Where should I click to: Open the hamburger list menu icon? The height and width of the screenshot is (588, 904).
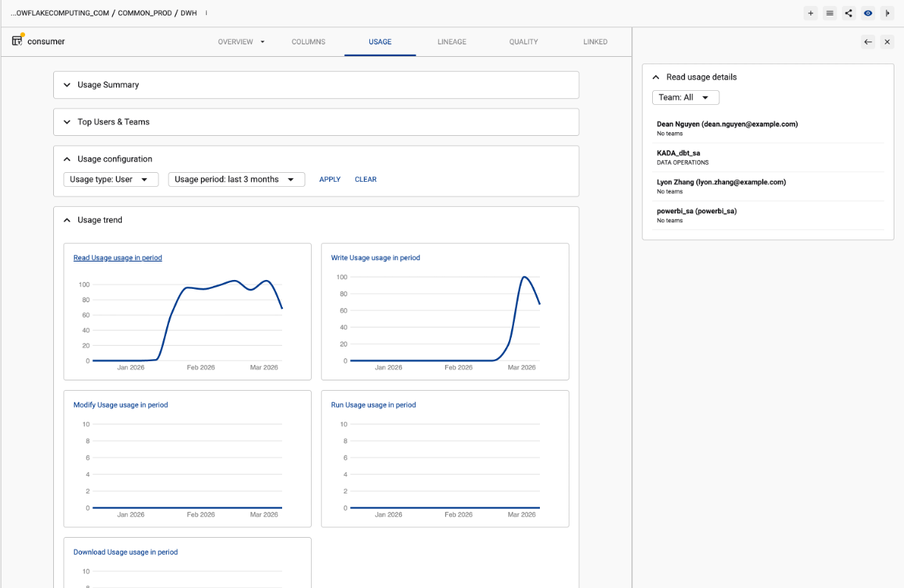(x=829, y=13)
